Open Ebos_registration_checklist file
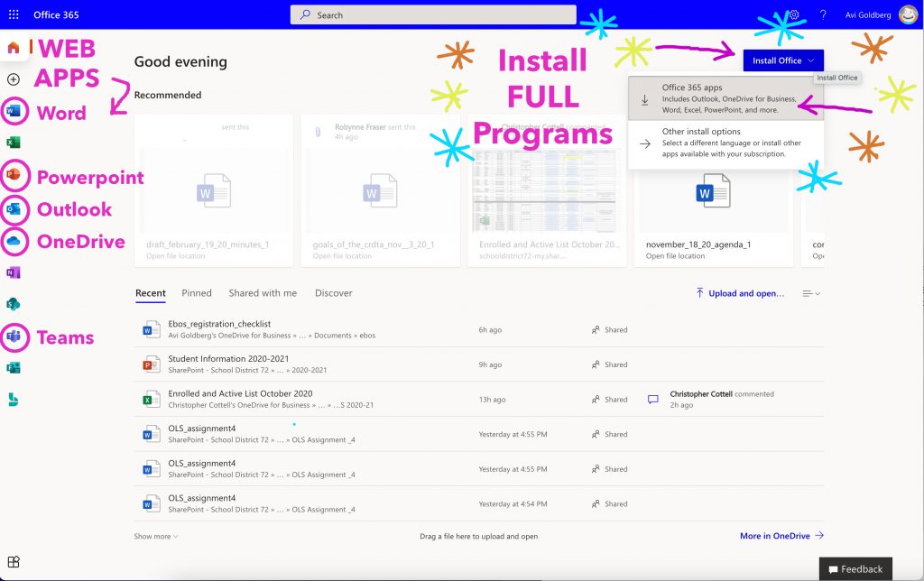Screen dimensions: 924x581 pyautogui.click(x=219, y=324)
